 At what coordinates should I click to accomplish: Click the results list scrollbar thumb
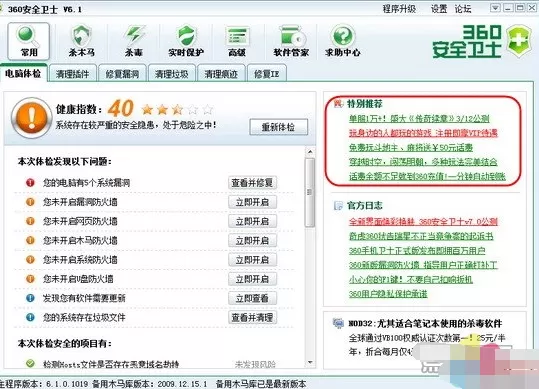310,192
